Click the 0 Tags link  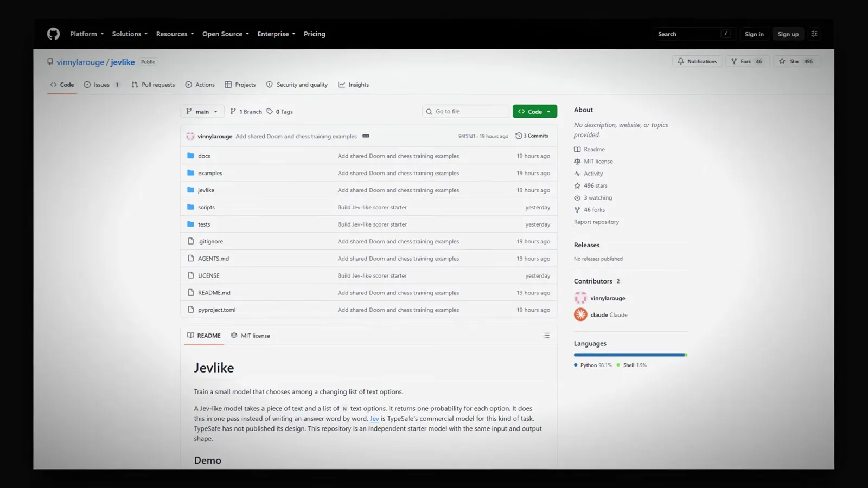pyautogui.click(x=279, y=112)
